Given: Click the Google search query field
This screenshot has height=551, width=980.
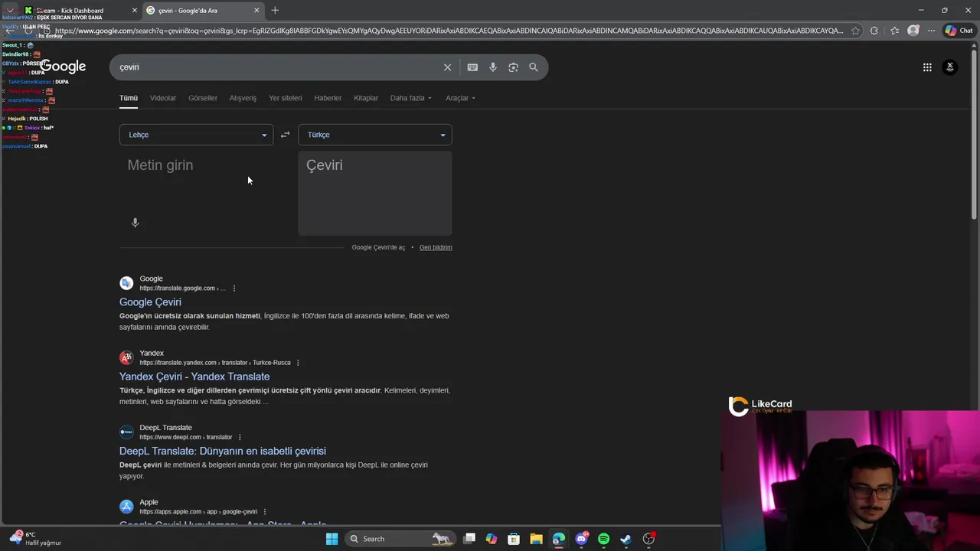Looking at the screenshot, I should [276, 67].
